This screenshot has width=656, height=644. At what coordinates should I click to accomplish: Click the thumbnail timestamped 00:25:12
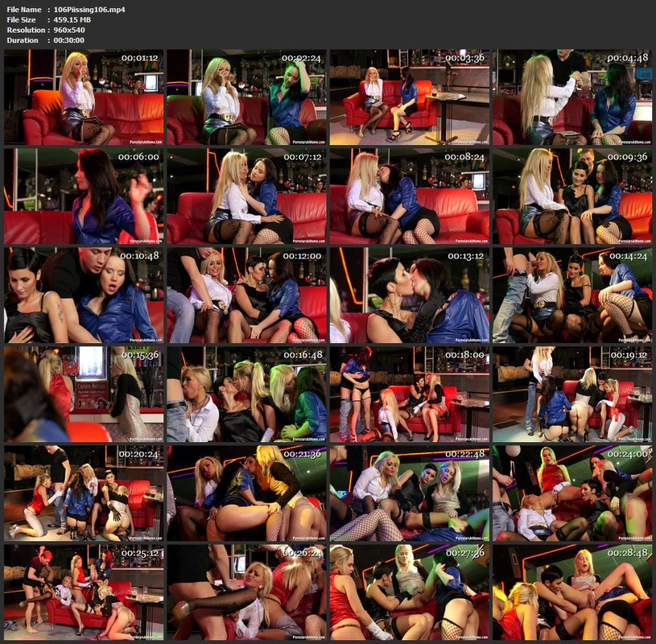click(84, 592)
